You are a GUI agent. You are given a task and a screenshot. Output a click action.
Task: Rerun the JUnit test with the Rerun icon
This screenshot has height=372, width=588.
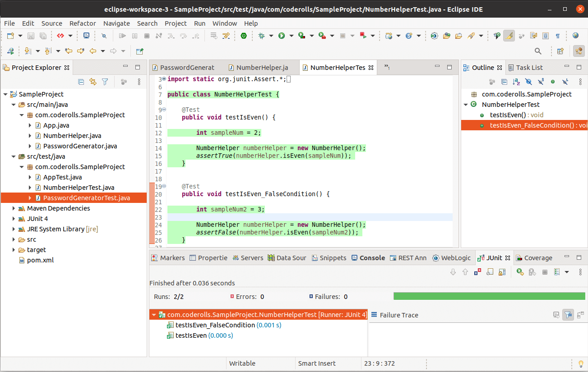pos(520,272)
